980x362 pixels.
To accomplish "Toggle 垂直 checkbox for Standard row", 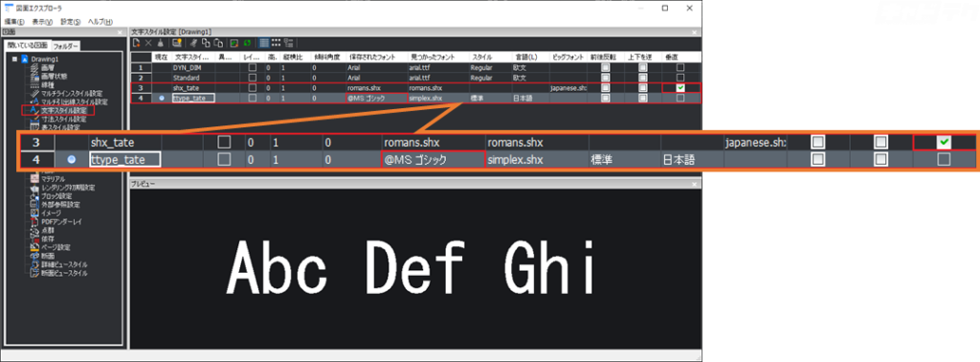I will coord(680,78).
